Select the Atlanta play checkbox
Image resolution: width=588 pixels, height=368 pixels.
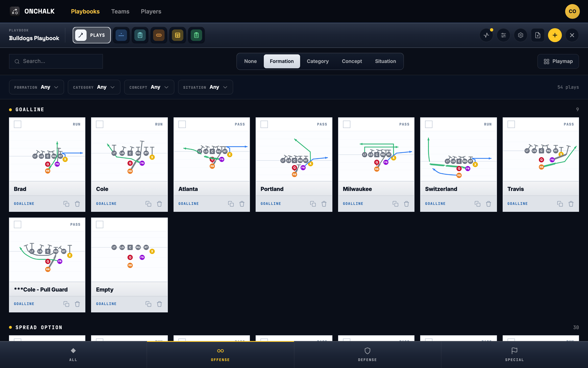182,124
